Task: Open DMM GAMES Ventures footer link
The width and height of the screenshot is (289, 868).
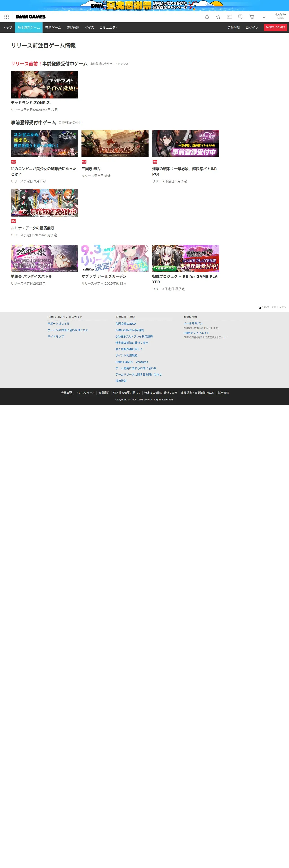Action: coord(131,362)
